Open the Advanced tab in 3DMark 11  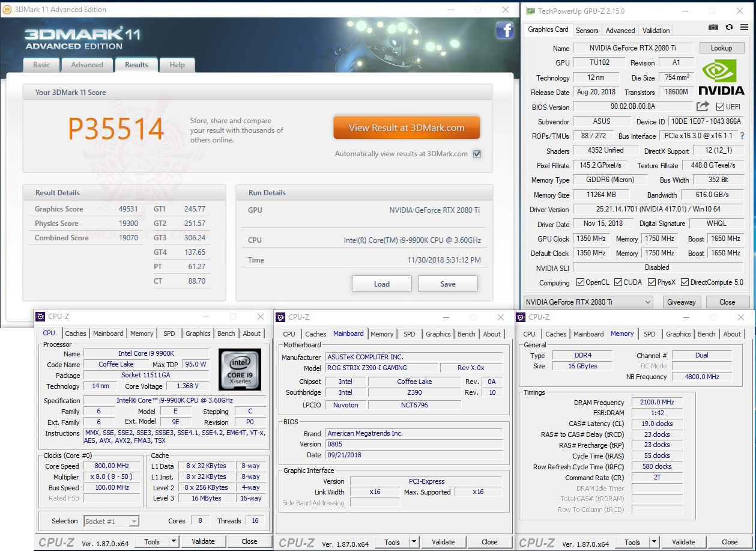[87, 64]
